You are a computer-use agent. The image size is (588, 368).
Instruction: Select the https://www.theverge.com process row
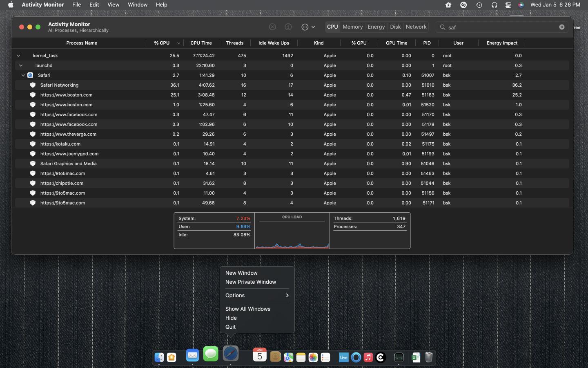click(x=292, y=134)
